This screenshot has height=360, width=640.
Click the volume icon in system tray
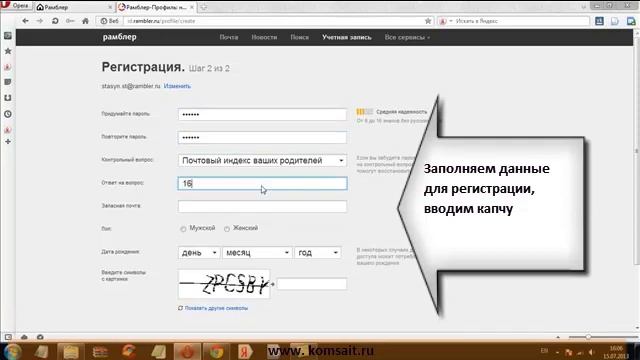coord(591,352)
